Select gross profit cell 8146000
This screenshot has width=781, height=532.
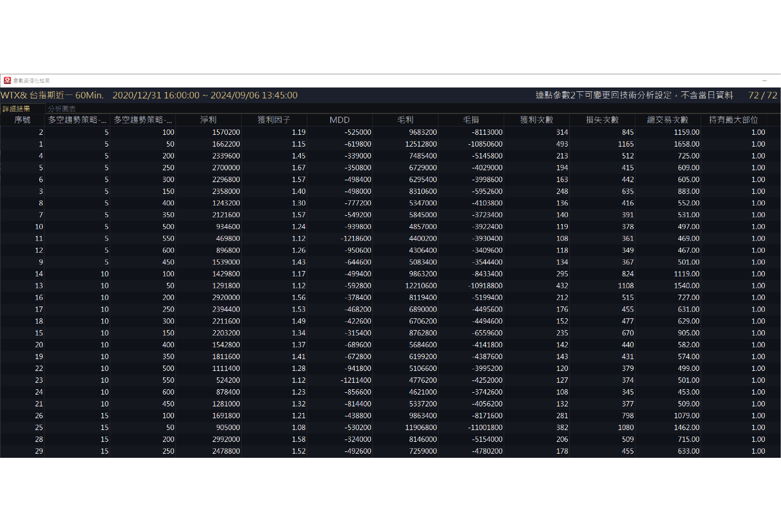(x=423, y=439)
